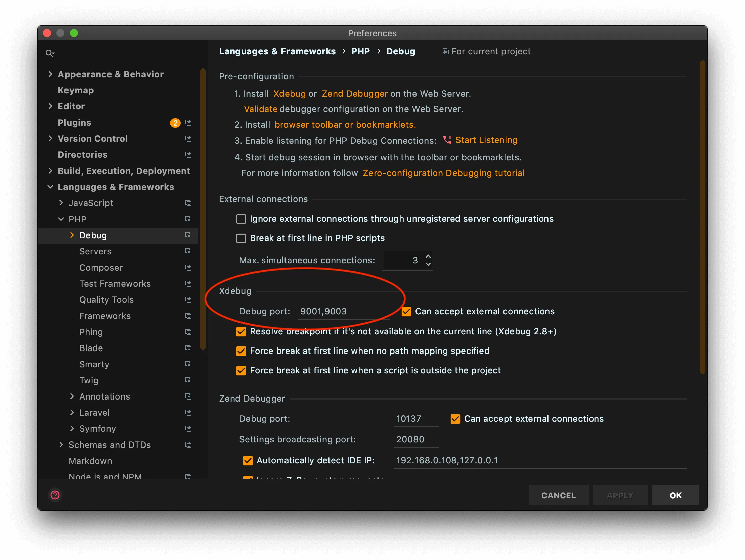Viewport: 745px width, 560px height.
Task: Click the project-level icon next to Plugins
Action: pyautogui.click(x=189, y=123)
